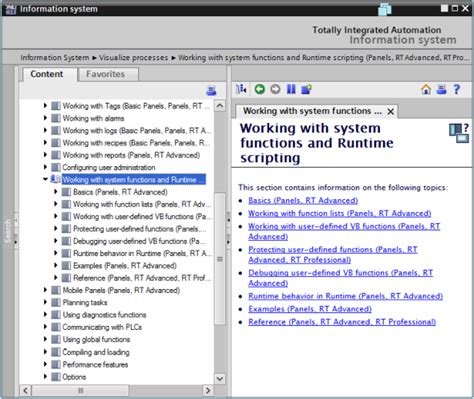Image resolution: width=474 pixels, height=399 pixels.
Task: Go forward with the gray arrow
Action: pos(275,89)
